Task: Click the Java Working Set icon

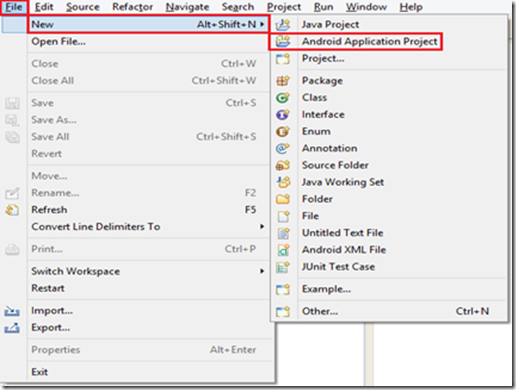Action: pos(283,182)
